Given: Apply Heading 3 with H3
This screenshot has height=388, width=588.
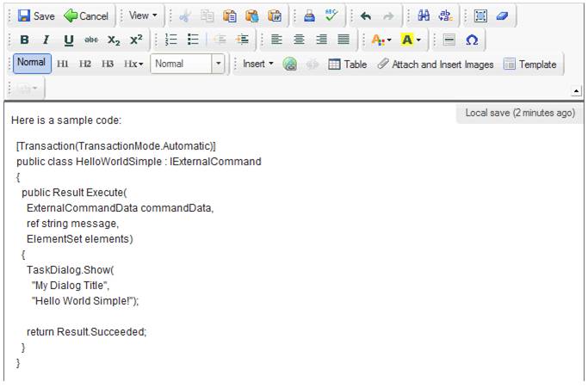Looking at the screenshot, I should (x=108, y=65).
